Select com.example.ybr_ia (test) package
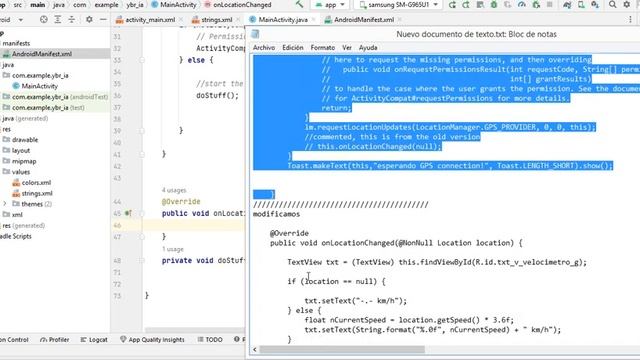The height and width of the screenshot is (360, 640). coord(44,108)
